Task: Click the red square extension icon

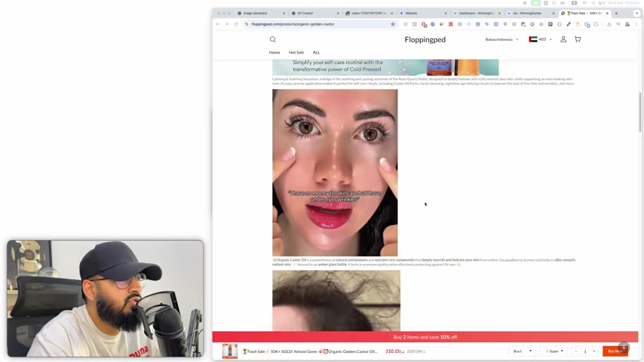Action: click(450, 24)
